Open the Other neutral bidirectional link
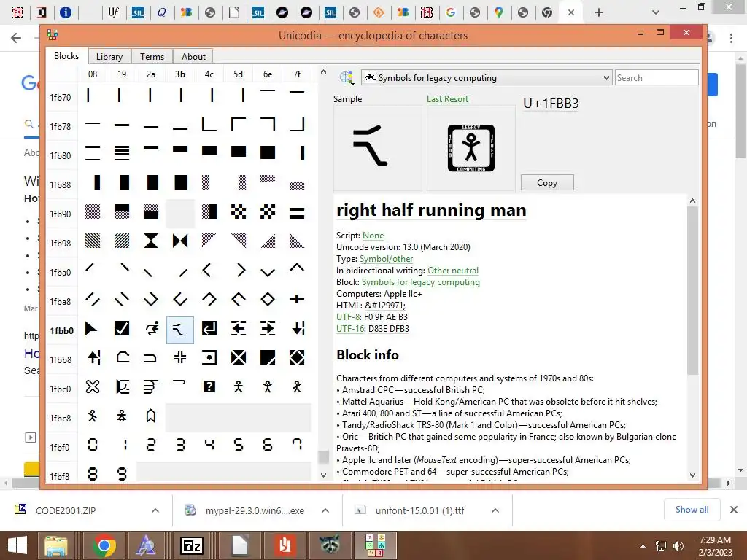This screenshot has height=560, width=747. 452,271
